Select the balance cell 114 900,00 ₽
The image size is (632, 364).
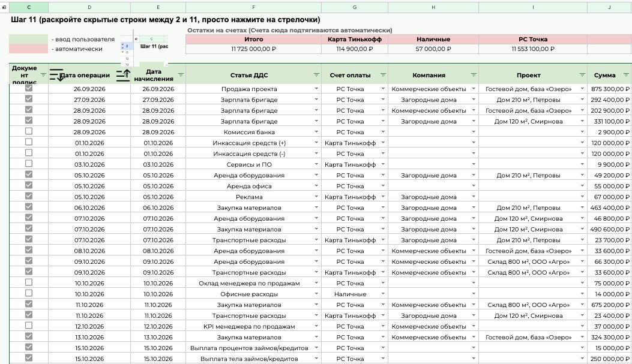[x=355, y=49]
